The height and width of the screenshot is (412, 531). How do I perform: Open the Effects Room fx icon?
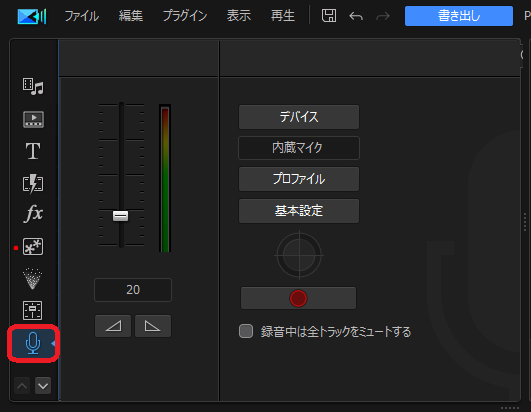pos(33,214)
